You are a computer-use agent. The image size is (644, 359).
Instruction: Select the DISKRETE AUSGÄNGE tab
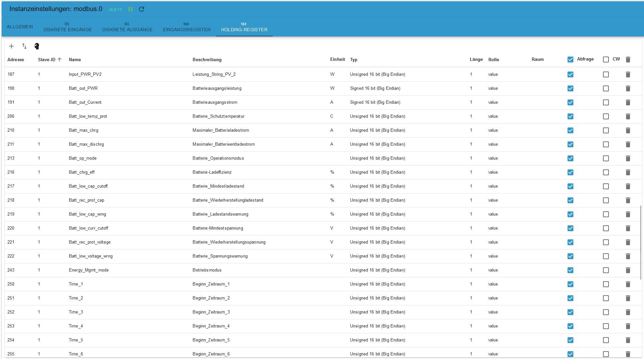point(127,27)
